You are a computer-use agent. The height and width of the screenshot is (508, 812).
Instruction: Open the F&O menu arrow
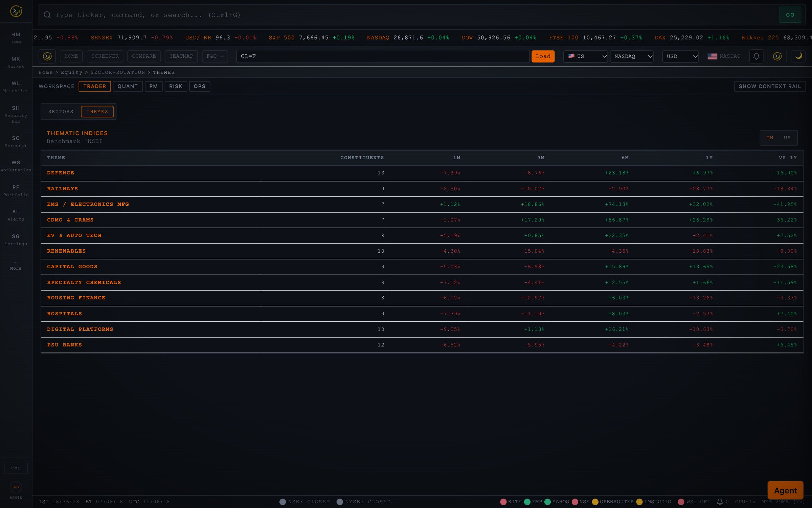[x=215, y=56]
